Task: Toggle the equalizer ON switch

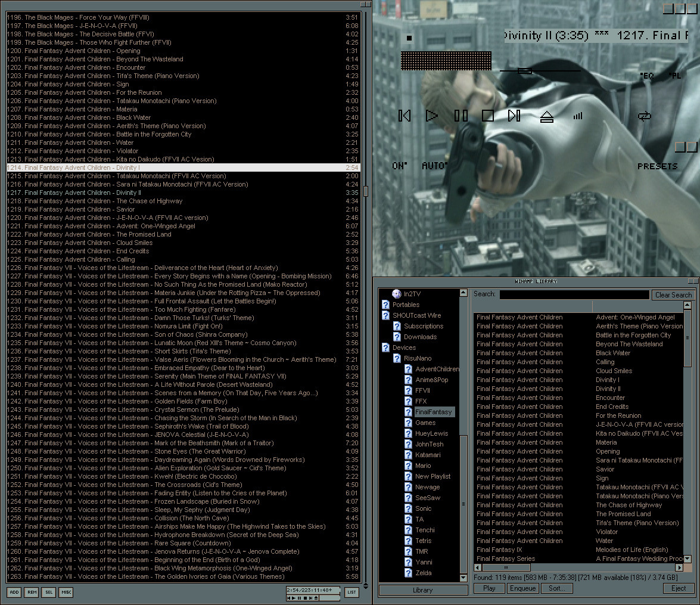Action: (399, 166)
